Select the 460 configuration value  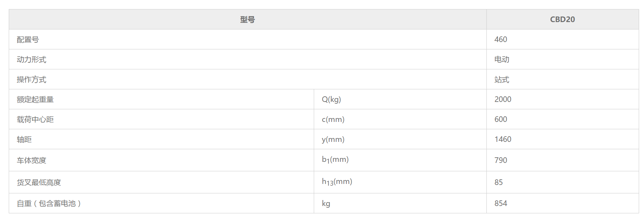(501, 39)
